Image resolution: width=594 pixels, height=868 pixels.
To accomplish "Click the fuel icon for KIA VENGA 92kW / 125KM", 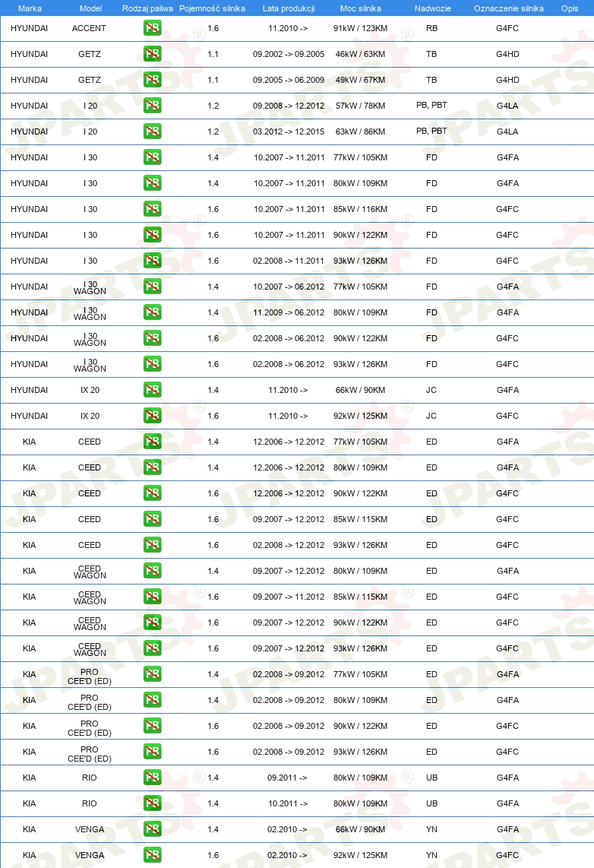I will tap(152, 855).
